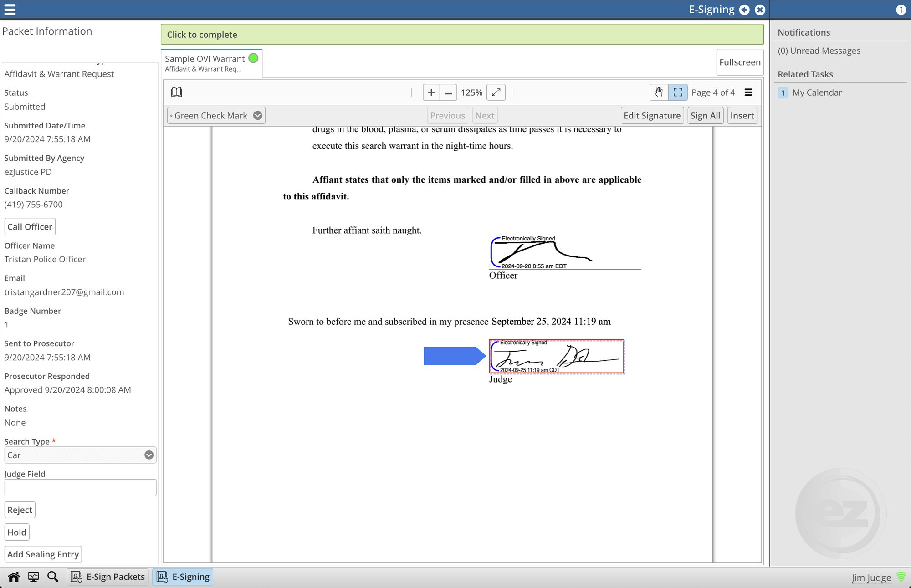Screen dimensions: 911x588
Task: Click the fullscreen toggle icon
Action: pos(497,92)
